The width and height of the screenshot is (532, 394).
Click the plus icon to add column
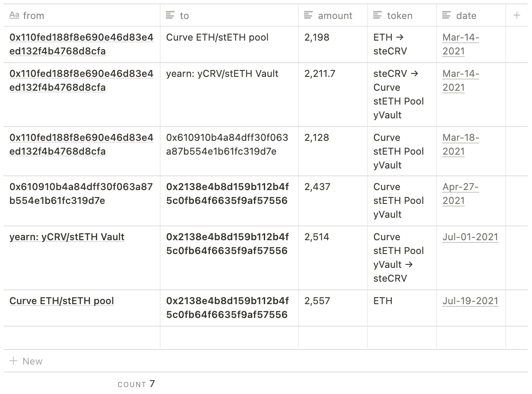point(516,16)
